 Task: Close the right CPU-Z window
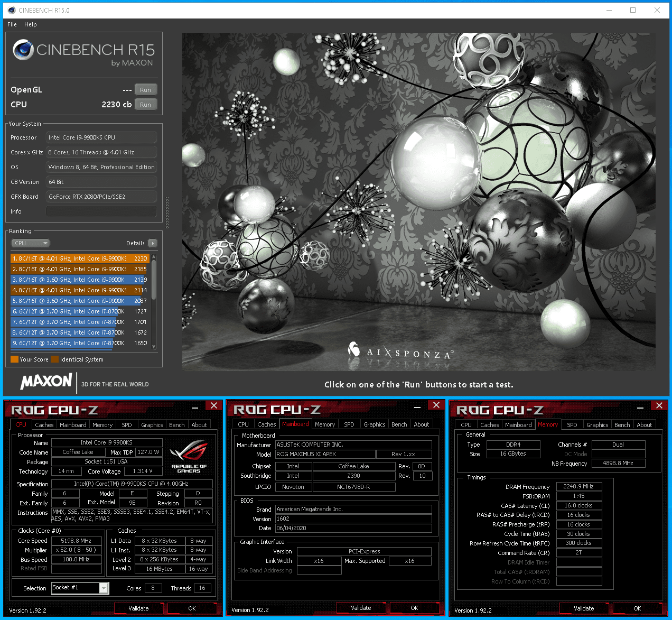click(x=659, y=405)
